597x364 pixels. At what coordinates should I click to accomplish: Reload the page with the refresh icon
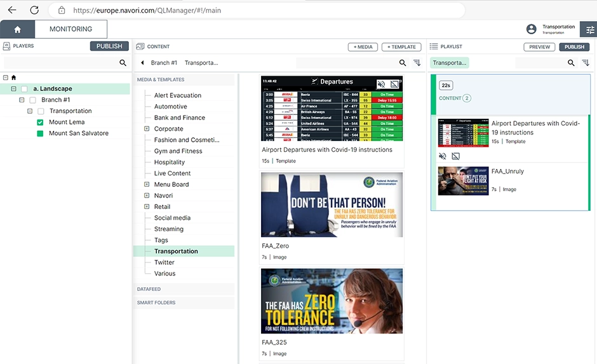click(34, 10)
